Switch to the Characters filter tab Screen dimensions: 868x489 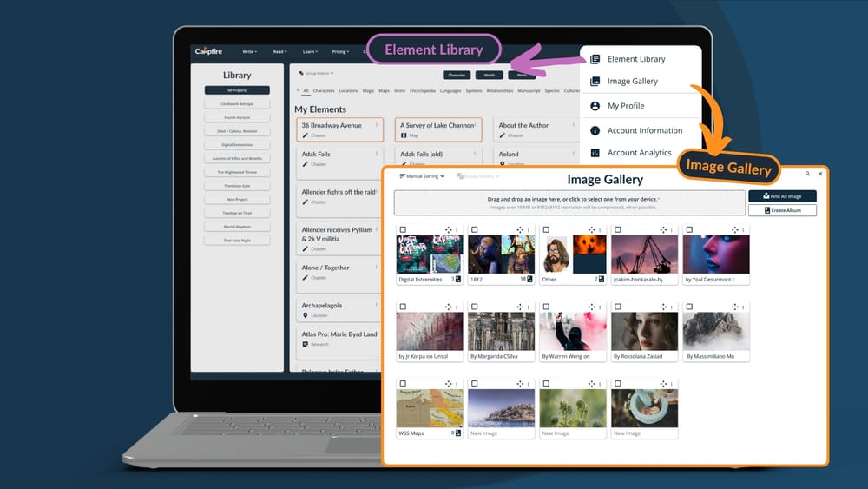[x=324, y=90]
